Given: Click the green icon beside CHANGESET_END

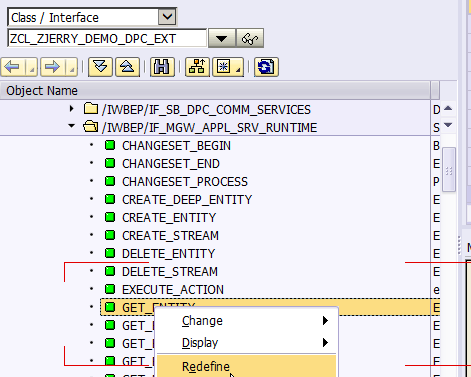Looking at the screenshot, I should (x=110, y=163).
